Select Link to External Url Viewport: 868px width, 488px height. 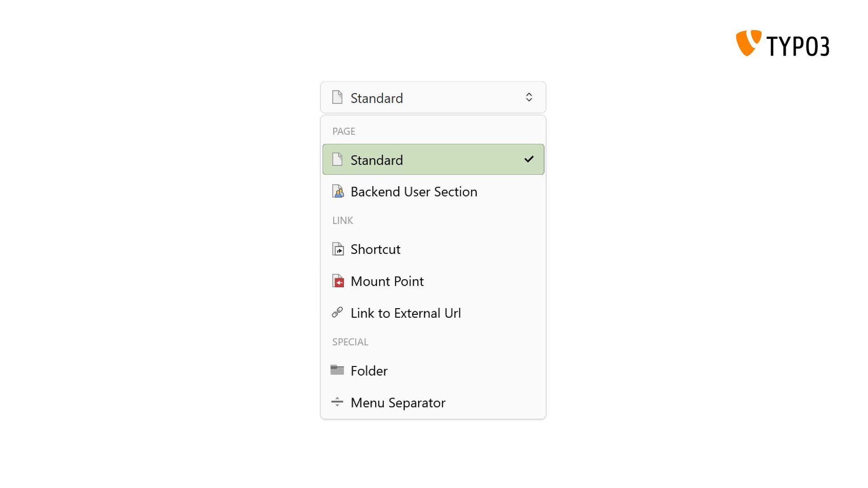click(x=433, y=313)
